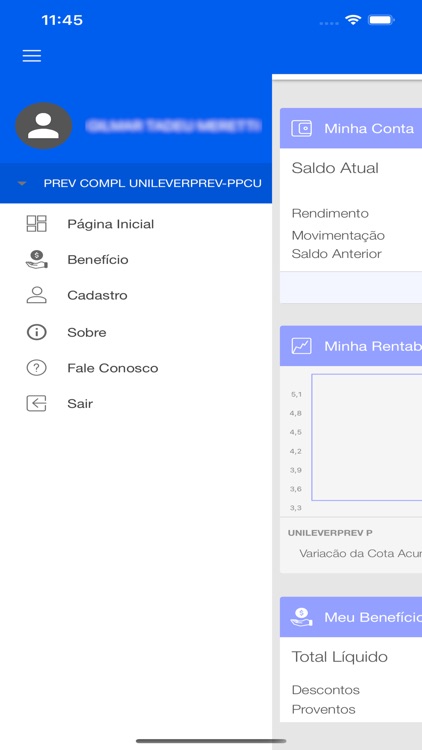This screenshot has width=422, height=750.
Task: Select the Sobre menu entry
Action: 87,332
